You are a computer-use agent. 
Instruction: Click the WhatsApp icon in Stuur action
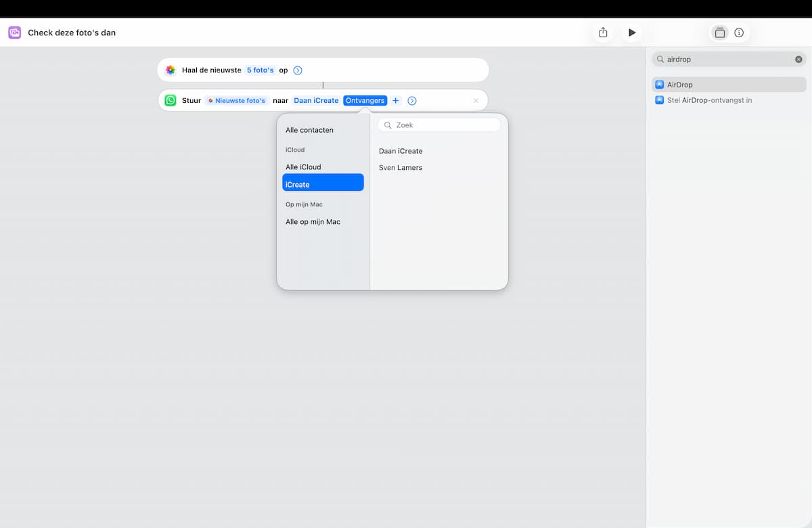tap(171, 100)
